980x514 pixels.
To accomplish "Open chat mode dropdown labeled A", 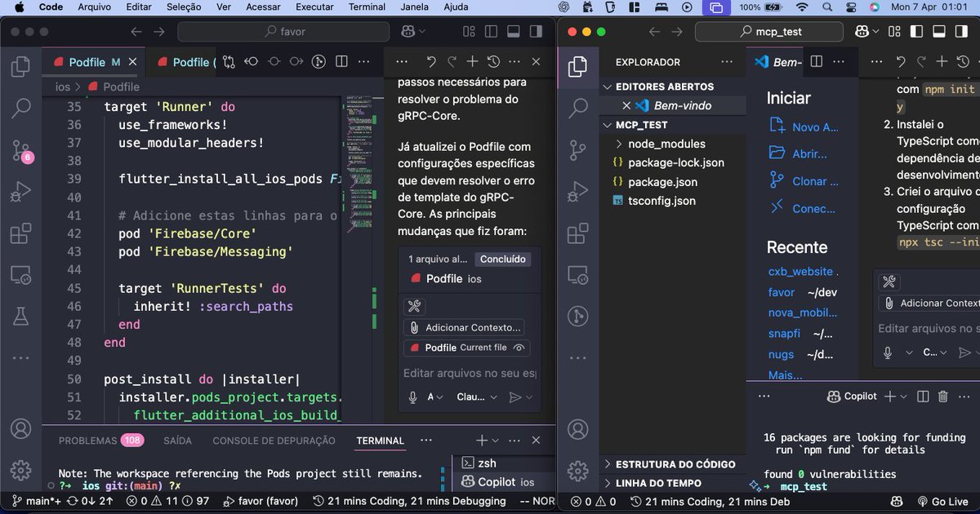I will click(x=436, y=397).
